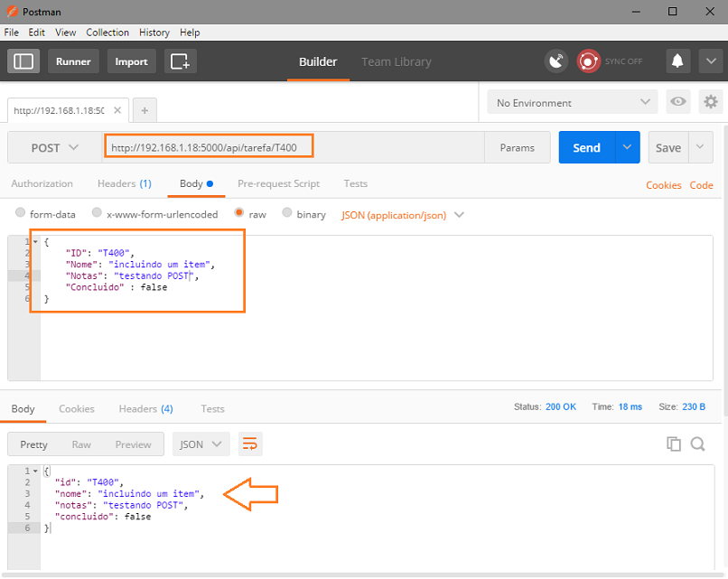Image resolution: width=728 pixels, height=579 pixels.
Task: Show the response Body tab
Action: point(23,408)
